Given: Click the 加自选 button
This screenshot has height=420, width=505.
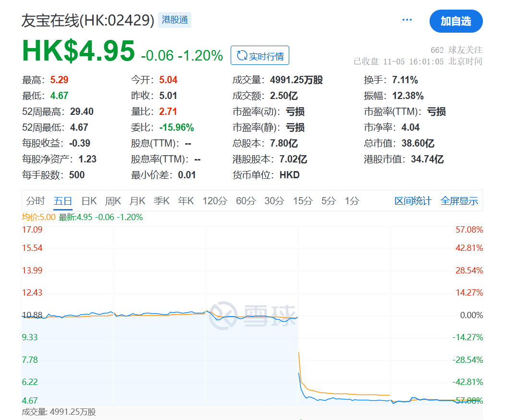Looking at the screenshot, I should (x=456, y=21).
